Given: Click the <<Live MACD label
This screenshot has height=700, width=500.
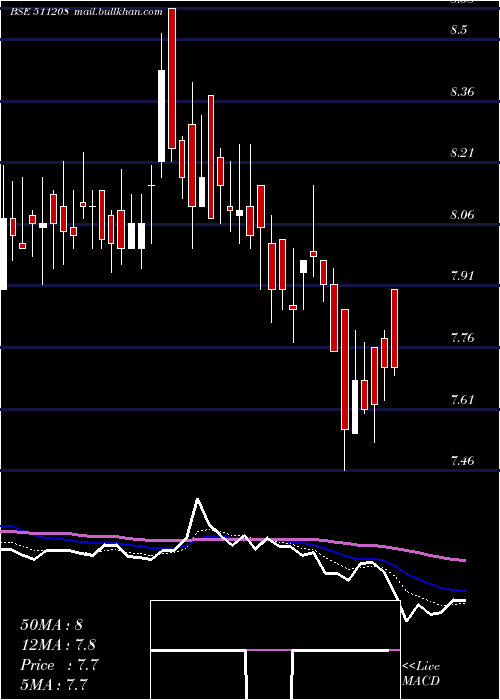Looking at the screenshot, I should coord(421,674).
